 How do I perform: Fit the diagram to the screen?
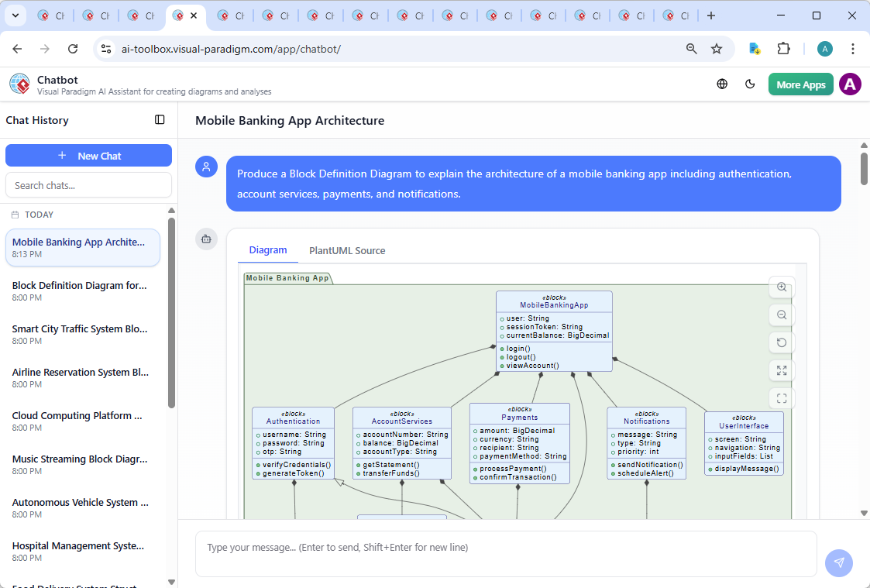coord(781,397)
